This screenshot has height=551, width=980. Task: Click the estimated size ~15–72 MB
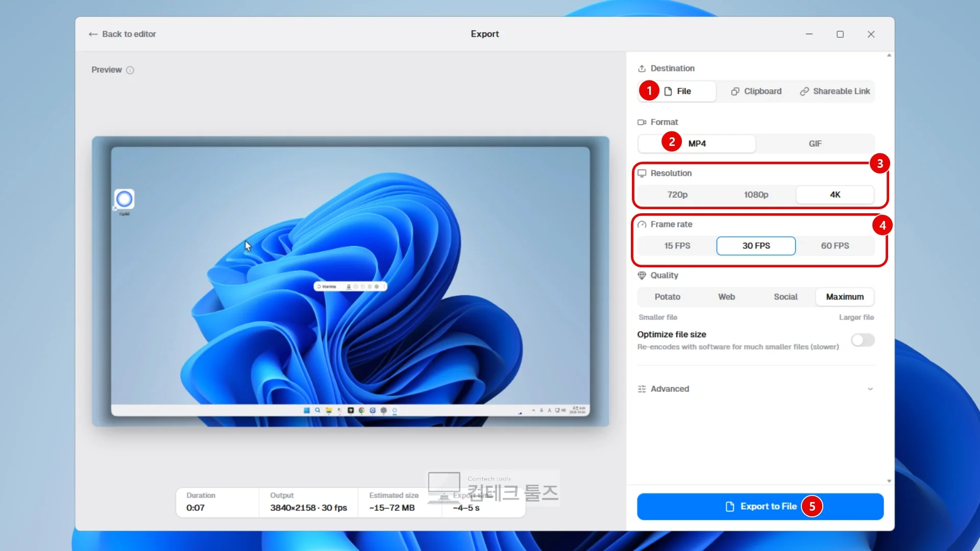click(392, 508)
